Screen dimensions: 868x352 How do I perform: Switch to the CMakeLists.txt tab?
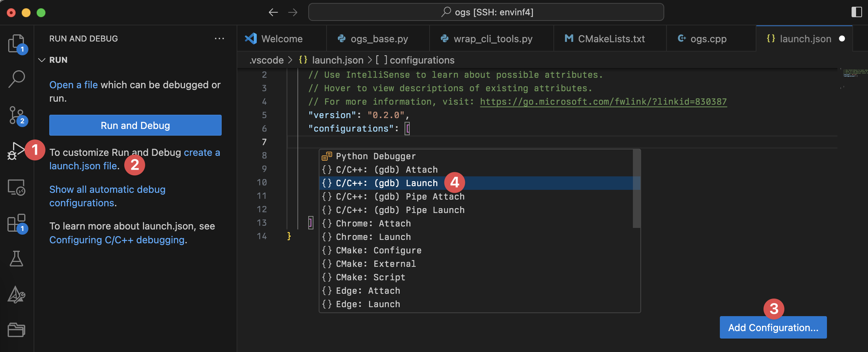click(611, 38)
